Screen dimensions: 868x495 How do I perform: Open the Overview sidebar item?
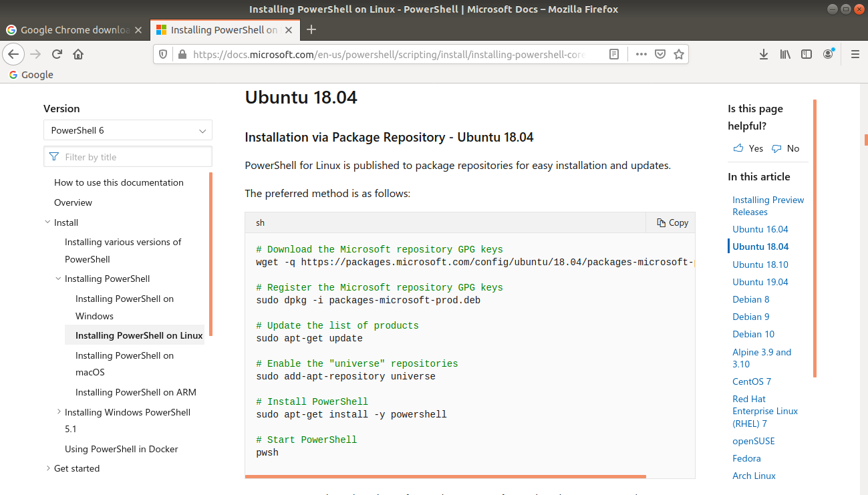[73, 202]
